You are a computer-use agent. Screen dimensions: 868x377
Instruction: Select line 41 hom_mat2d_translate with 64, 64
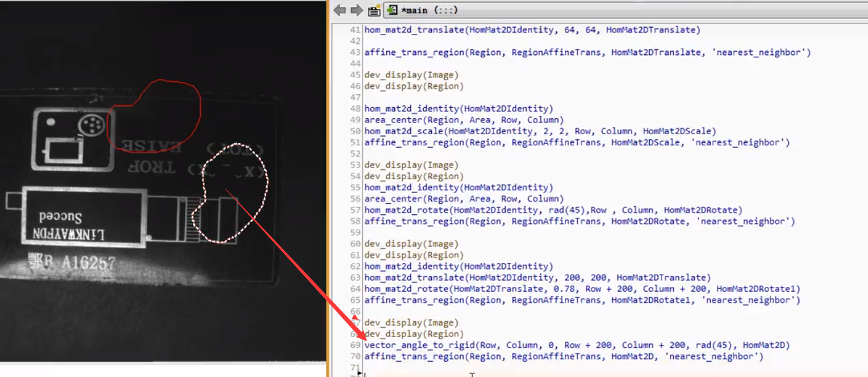pos(532,30)
